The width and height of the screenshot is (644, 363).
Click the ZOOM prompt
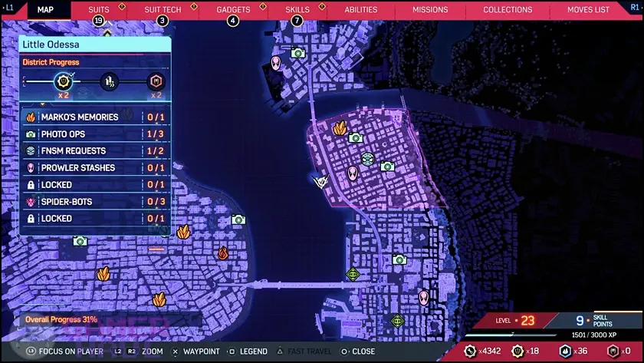(x=139, y=351)
